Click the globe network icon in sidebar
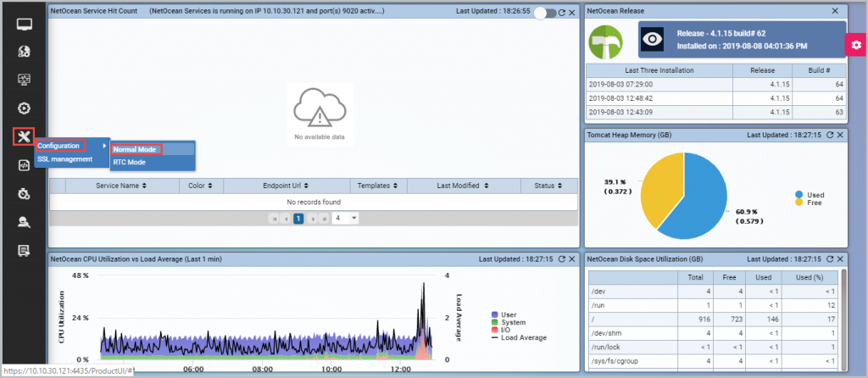The height and width of the screenshot is (378, 868). (x=24, y=52)
